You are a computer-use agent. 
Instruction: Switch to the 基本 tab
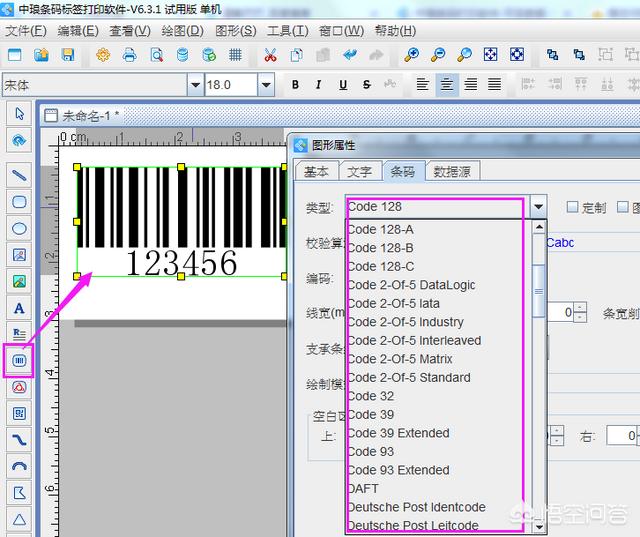pos(317,171)
